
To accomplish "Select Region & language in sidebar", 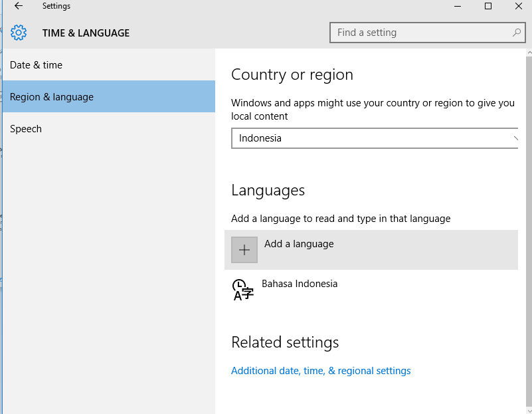I will pos(108,97).
